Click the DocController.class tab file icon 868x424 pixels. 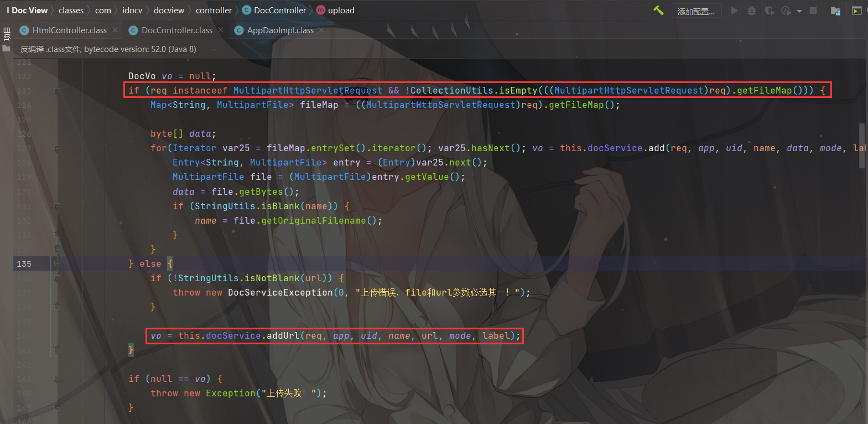133,30
